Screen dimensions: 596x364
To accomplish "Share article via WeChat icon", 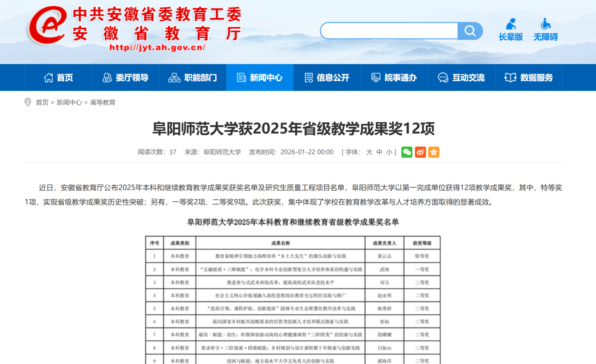I will (x=407, y=152).
